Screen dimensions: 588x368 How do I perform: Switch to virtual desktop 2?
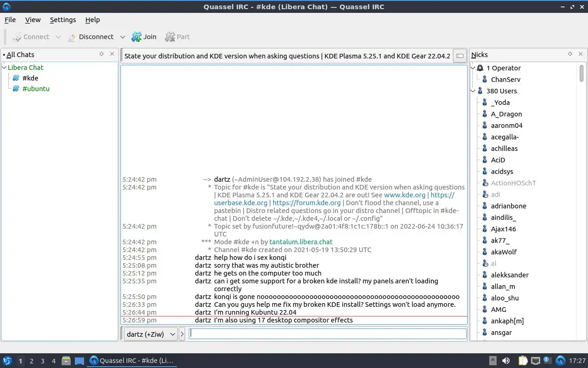[31, 361]
